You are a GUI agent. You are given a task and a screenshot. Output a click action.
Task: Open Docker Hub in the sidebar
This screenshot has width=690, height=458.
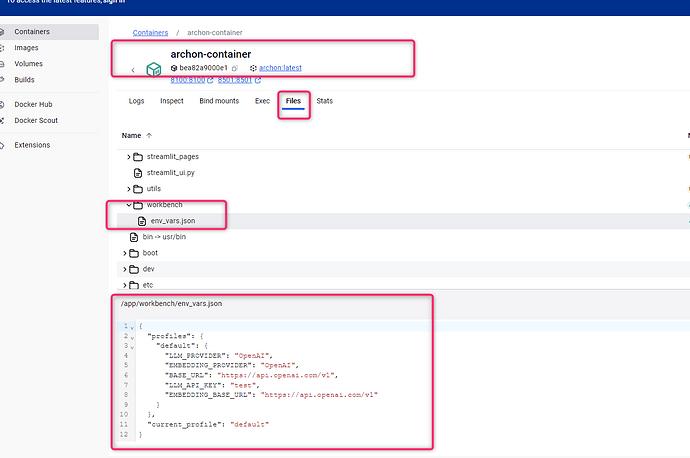[33, 104]
